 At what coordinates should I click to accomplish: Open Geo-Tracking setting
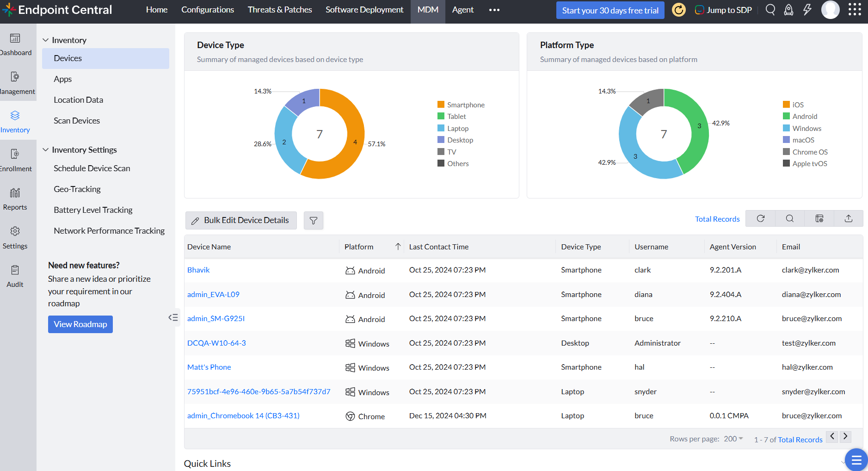[77, 189]
